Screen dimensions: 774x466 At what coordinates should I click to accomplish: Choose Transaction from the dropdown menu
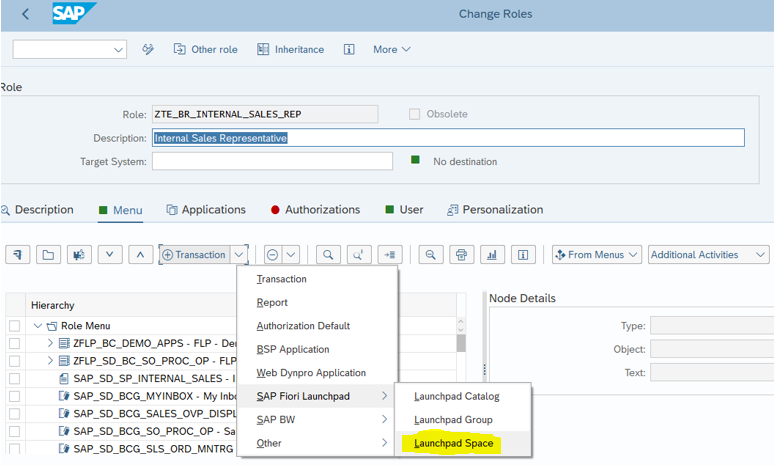(x=281, y=279)
